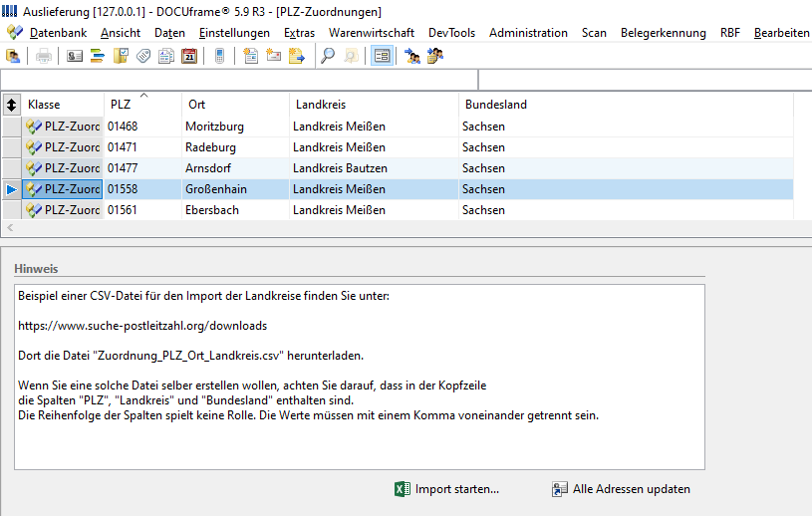Viewport: 812px width, 516px height.
Task: Click the new envelope mail icon
Action: click(273, 56)
